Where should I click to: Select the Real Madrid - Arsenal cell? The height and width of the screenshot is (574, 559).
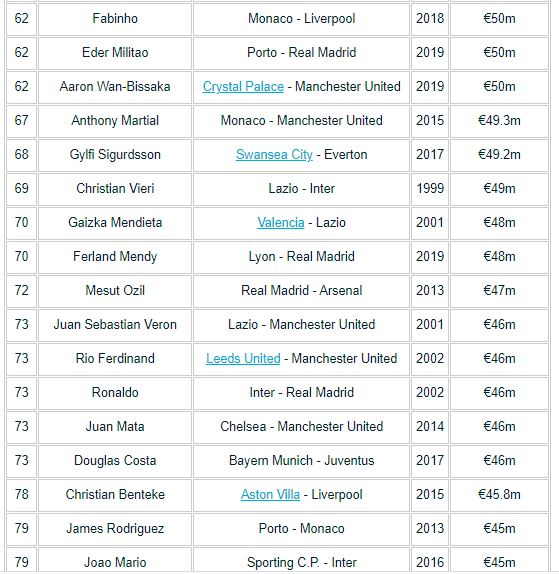click(301, 291)
